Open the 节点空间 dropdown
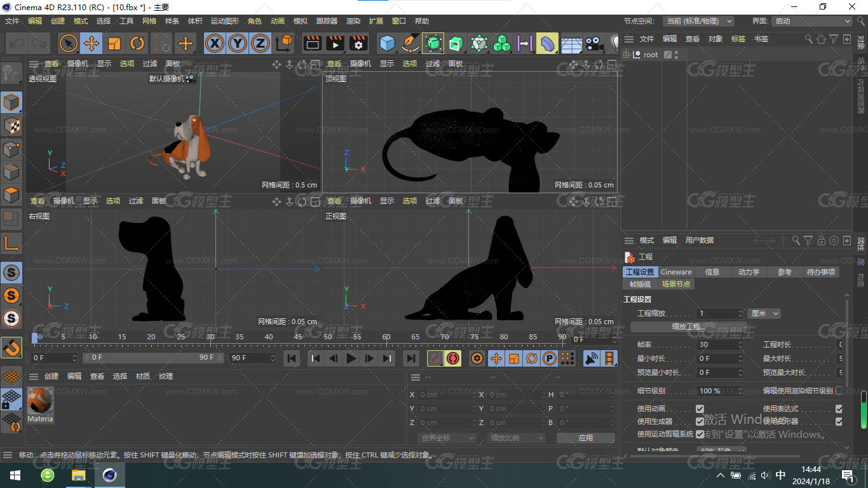The height and width of the screenshot is (488, 868). tap(698, 21)
